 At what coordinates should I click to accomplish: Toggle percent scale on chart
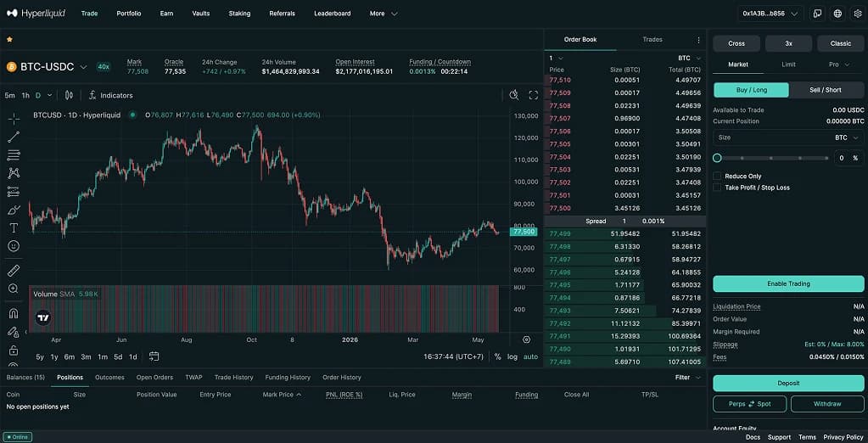(x=498, y=356)
